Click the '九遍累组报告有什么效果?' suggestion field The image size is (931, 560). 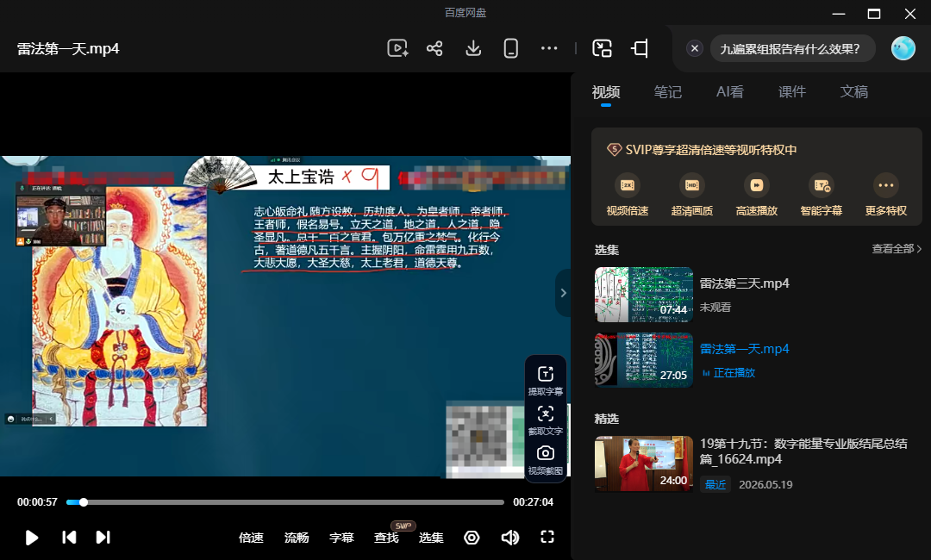(x=792, y=48)
